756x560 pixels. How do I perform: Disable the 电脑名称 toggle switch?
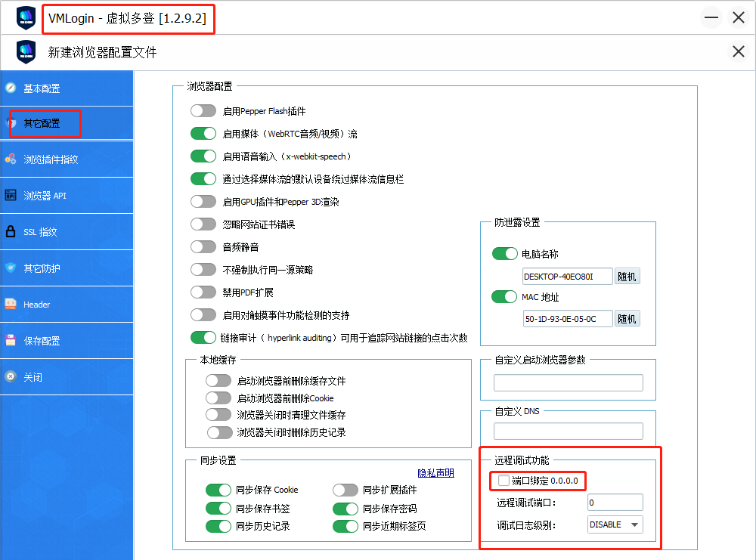(x=504, y=254)
